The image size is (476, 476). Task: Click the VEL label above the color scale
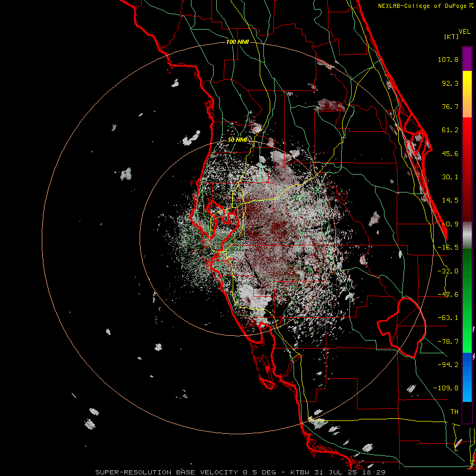pyautogui.click(x=464, y=32)
